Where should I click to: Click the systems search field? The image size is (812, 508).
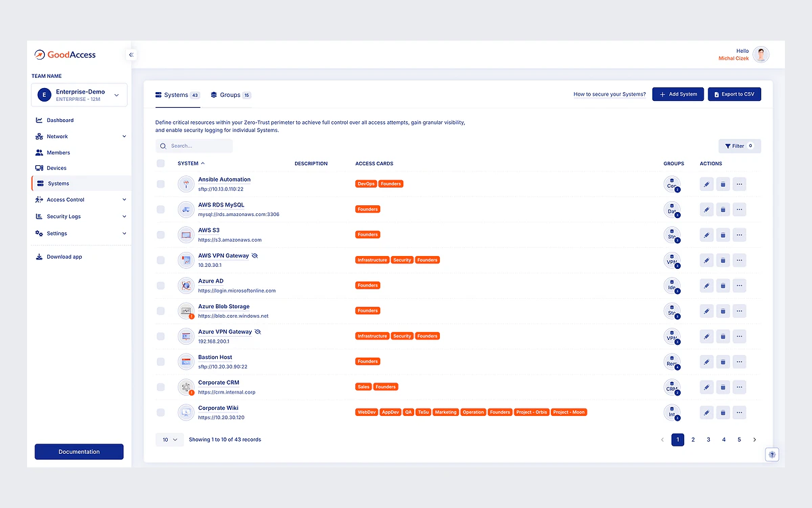coord(194,146)
